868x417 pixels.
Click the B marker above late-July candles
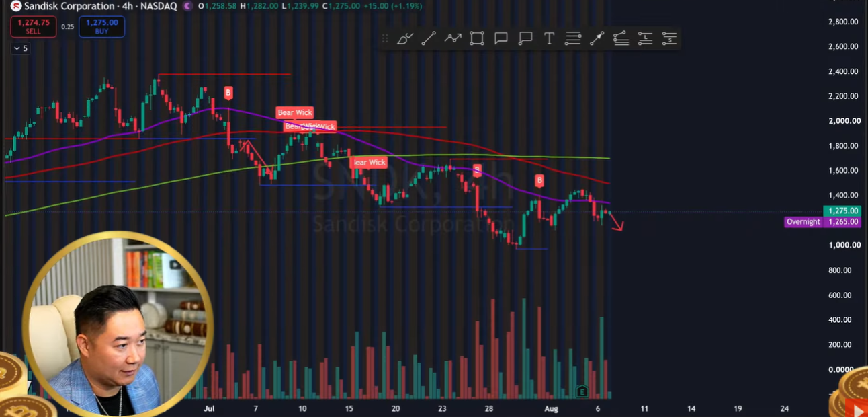[x=477, y=170]
